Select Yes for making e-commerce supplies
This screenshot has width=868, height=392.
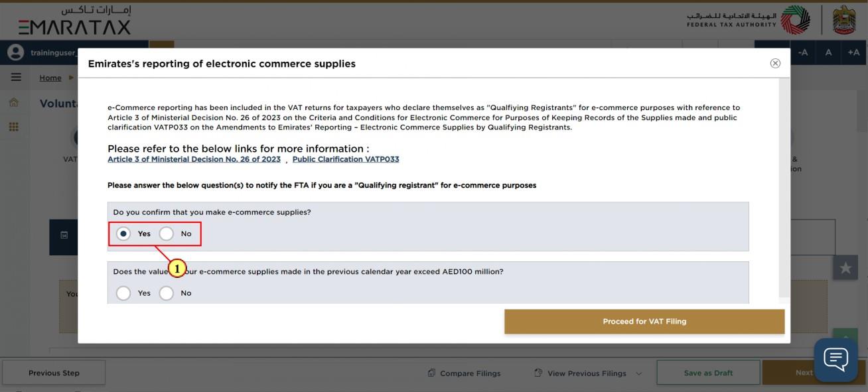point(123,234)
